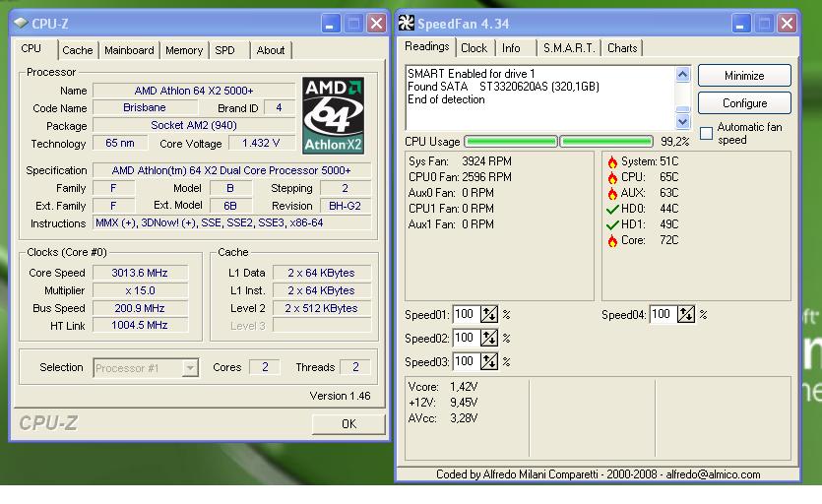Minimize the SpeedFan window via title bar
Image resolution: width=822 pixels, height=504 pixels.
coord(740,24)
